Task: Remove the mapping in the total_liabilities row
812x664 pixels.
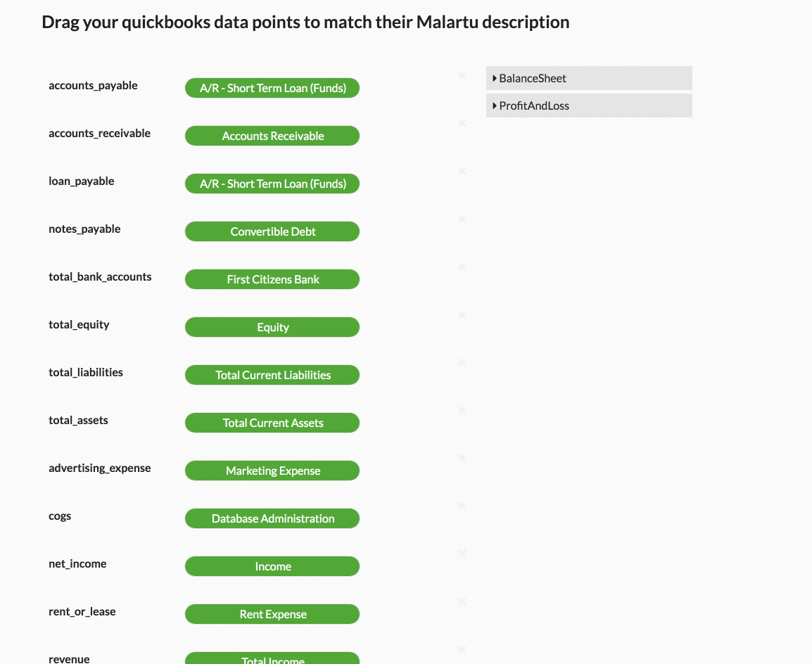Action: click(462, 362)
